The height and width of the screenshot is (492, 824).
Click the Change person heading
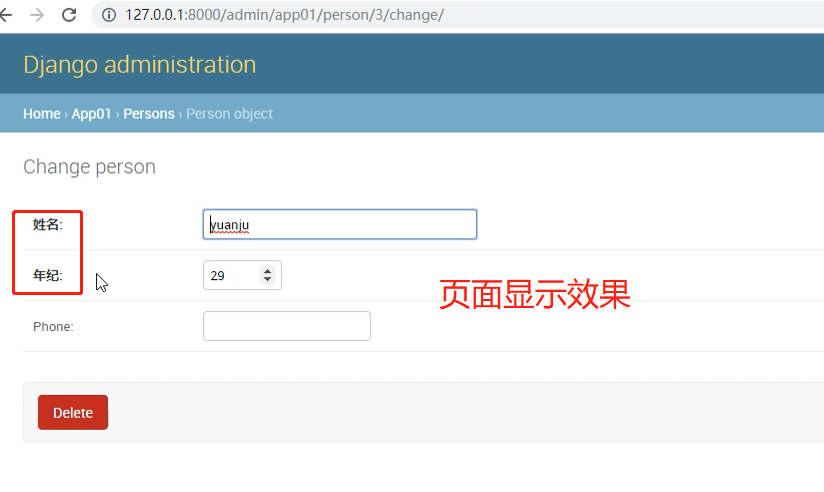click(x=89, y=167)
